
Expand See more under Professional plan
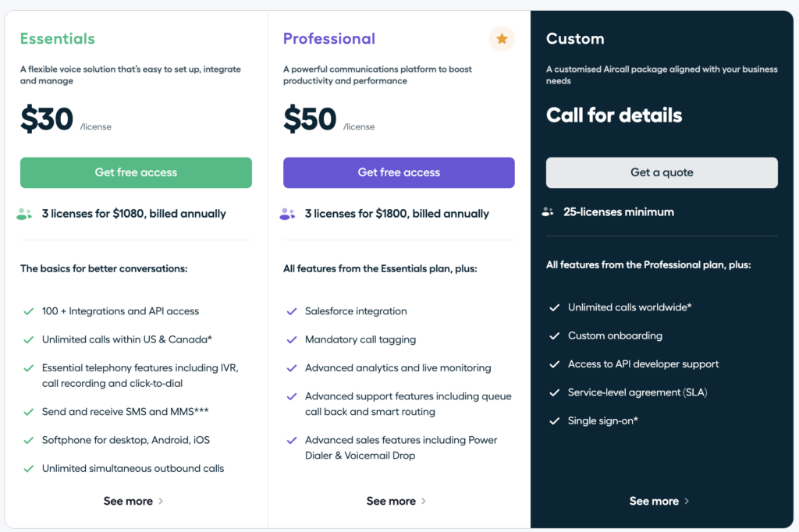[x=396, y=501]
